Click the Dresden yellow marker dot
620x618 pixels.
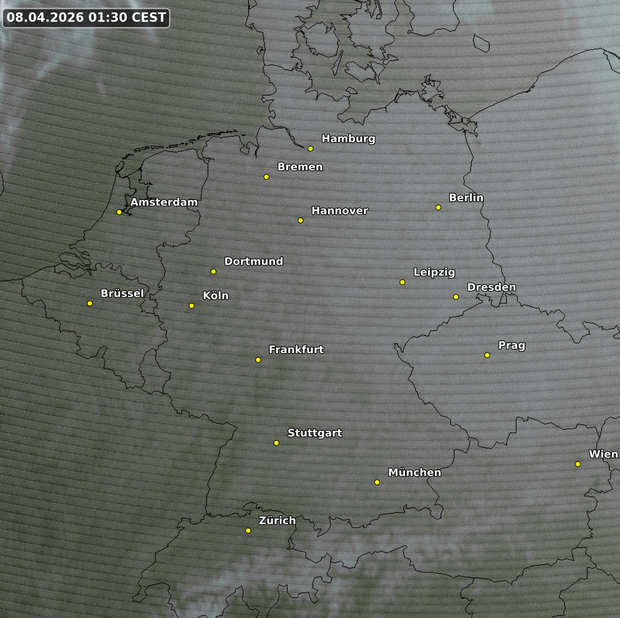coord(456,297)
